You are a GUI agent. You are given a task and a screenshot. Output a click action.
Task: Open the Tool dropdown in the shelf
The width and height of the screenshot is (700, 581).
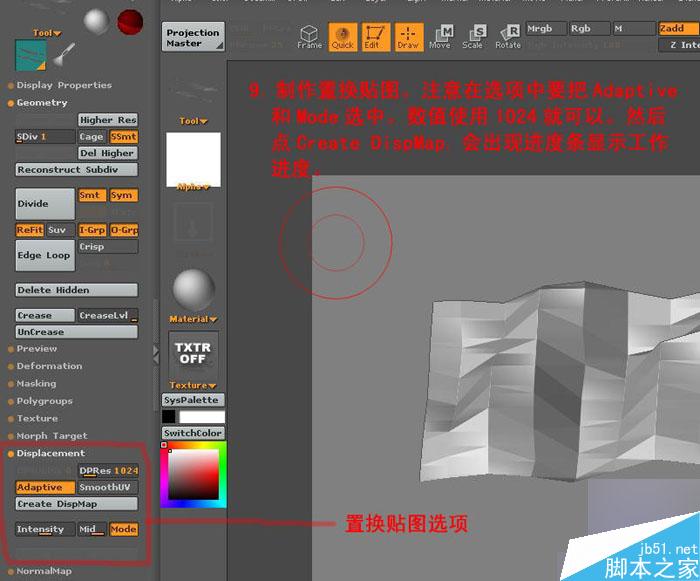[193, 121]
